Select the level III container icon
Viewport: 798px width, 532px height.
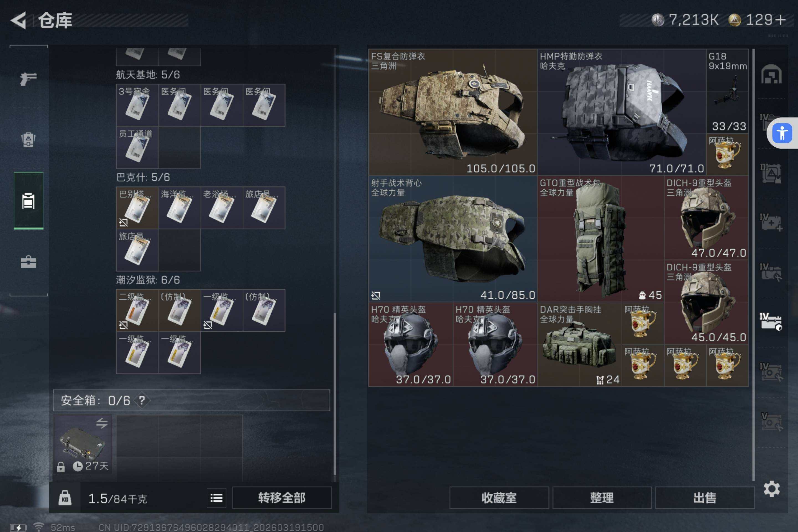(x=771, y=173)
